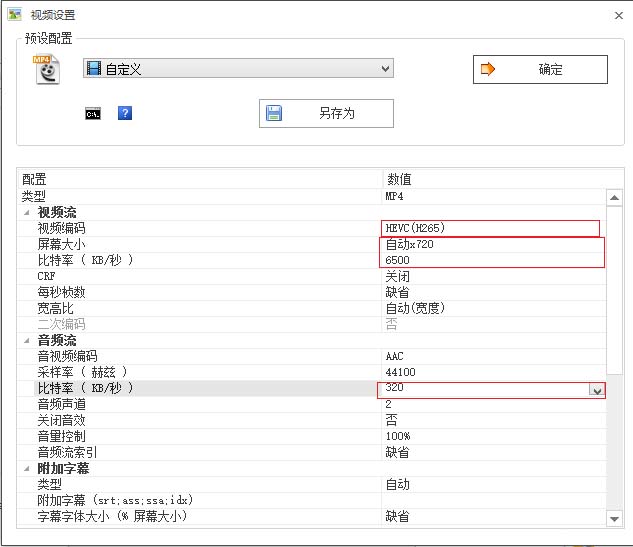Open the command line console icon
The image size is (633, 547).
pyautogui.click(x=93, y=113)
